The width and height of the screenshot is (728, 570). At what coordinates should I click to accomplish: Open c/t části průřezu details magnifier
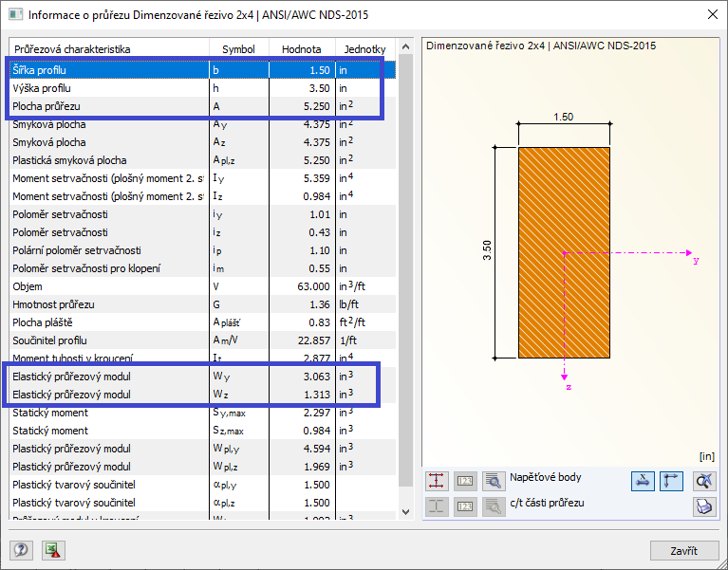(x=494, y=506)
